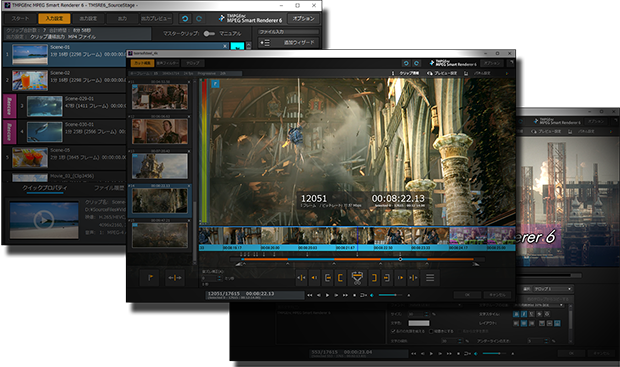Viewport: 620px width, 367px height.
Task: Click the scissors cut selection icon
Action: pyautogui.click(x=357, y=278)
